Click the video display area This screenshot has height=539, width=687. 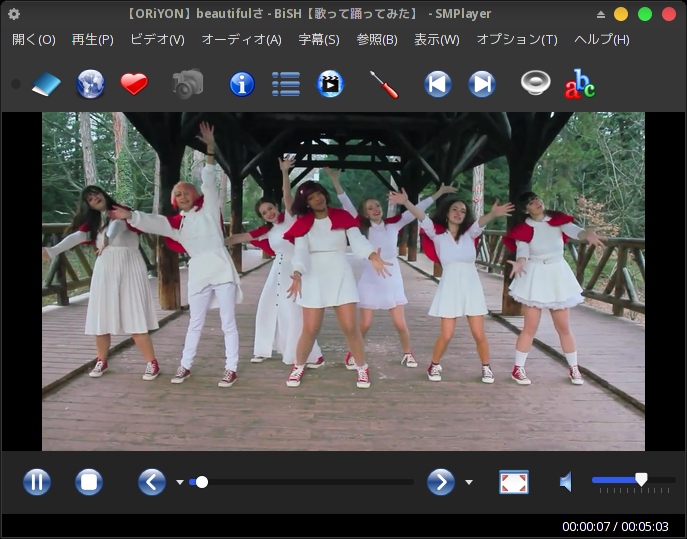343,281
